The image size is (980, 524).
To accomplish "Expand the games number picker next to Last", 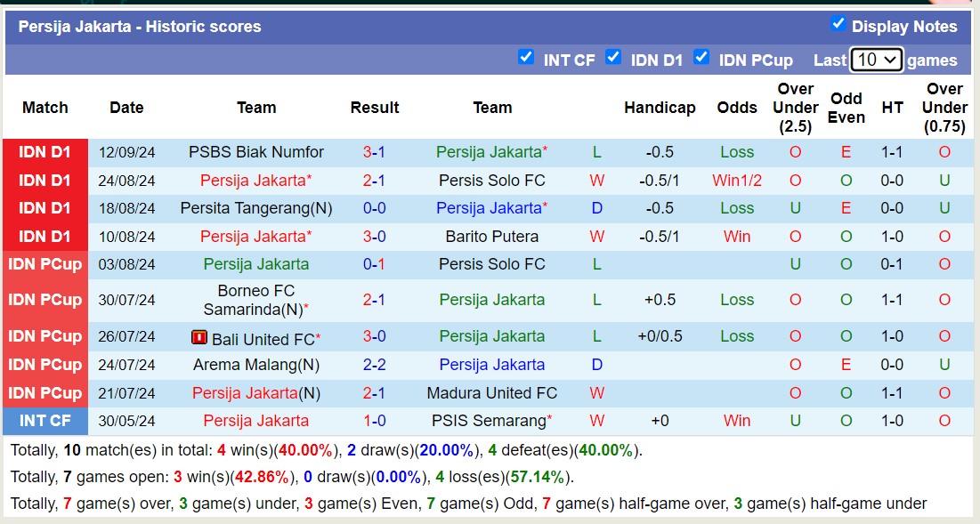I will [876, 60].
